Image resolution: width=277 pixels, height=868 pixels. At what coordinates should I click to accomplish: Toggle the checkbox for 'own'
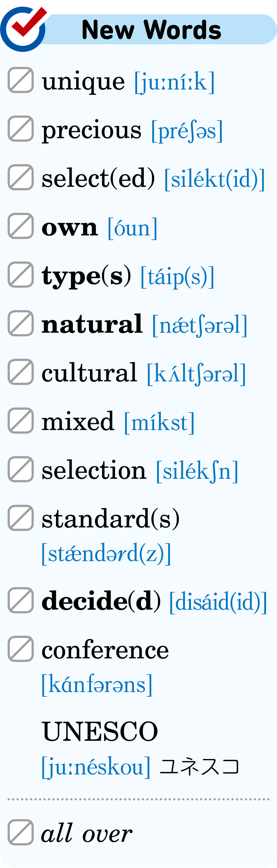point(21,226)
